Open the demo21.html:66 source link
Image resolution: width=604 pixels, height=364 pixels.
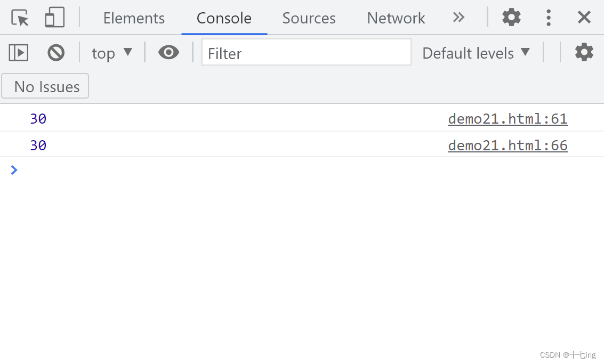pyautogui.click(x=508, y=145)
